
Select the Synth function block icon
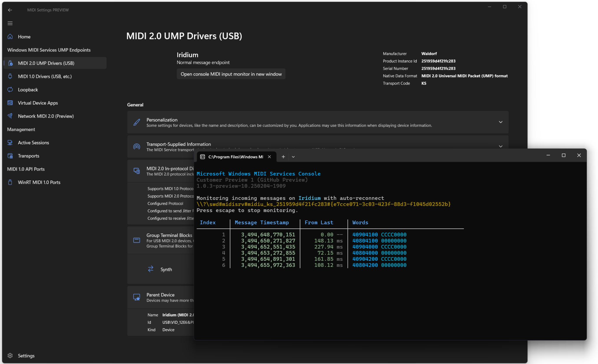[150, 269]
